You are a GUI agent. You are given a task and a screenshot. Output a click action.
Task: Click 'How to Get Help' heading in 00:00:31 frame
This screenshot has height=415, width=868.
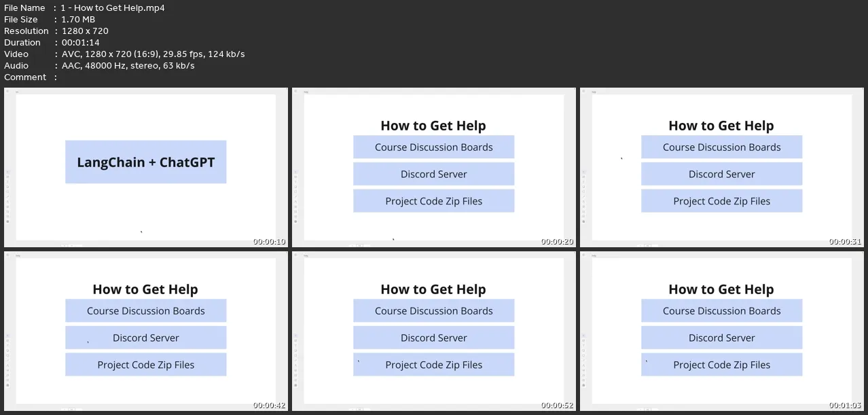pos(721,126)
